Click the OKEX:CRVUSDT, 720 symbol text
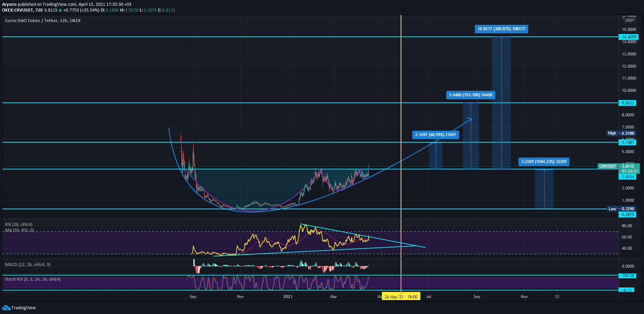This screenshot has height=314, width=644. (x=22, y=10)
